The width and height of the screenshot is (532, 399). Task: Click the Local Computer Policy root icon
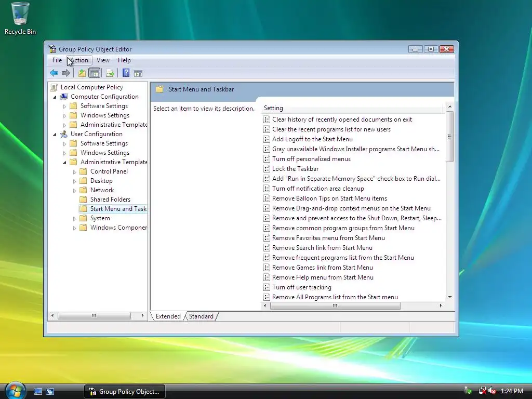(x=54, y=87)
